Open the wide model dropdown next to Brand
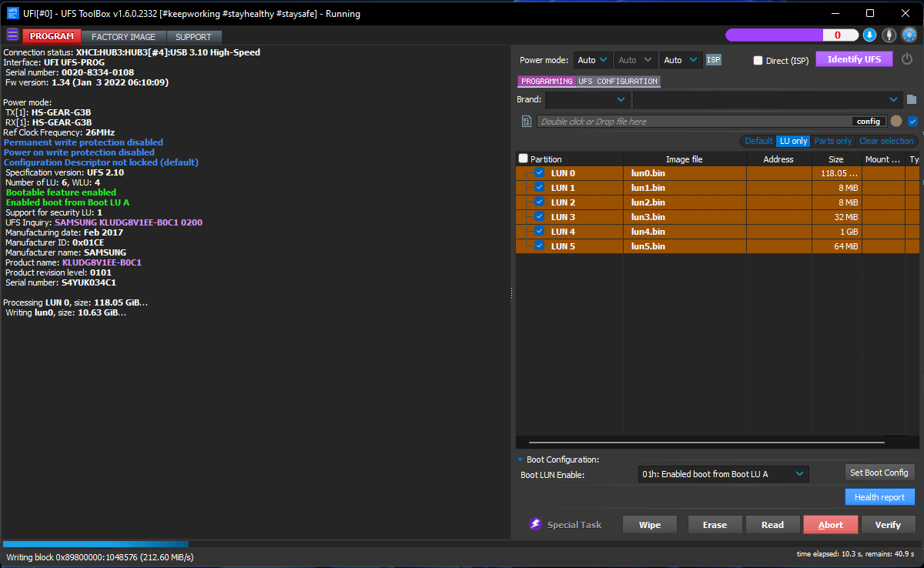 [767, 99]
